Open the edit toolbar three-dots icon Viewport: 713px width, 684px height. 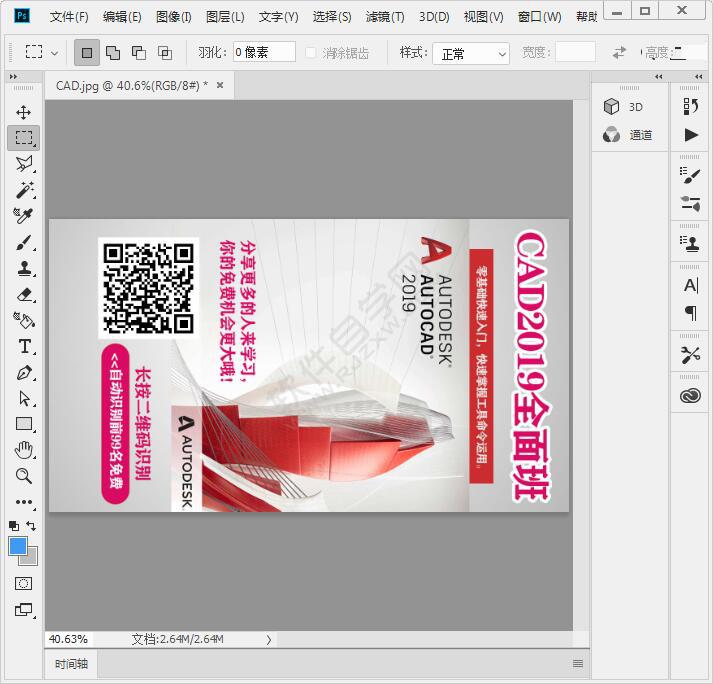click(24, 502)
